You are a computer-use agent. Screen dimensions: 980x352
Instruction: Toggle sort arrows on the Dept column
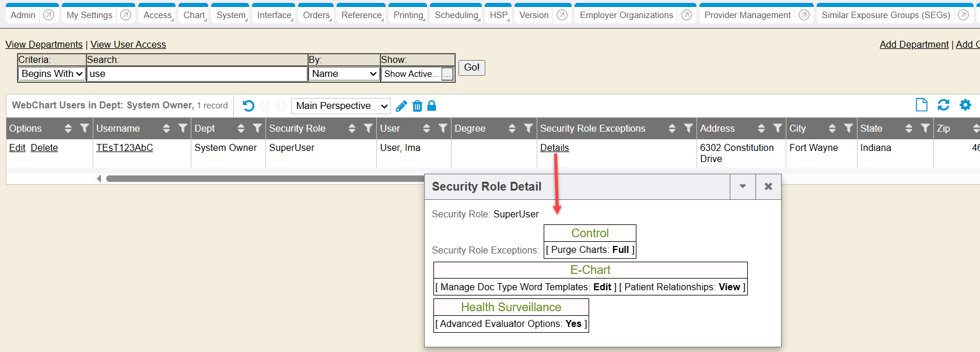[241, 128]
